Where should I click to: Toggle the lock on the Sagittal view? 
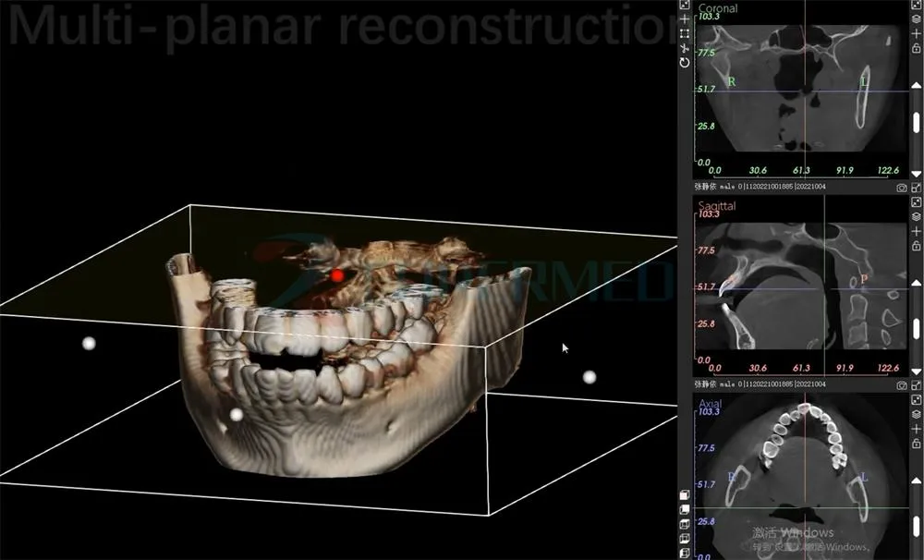[916, 246]
